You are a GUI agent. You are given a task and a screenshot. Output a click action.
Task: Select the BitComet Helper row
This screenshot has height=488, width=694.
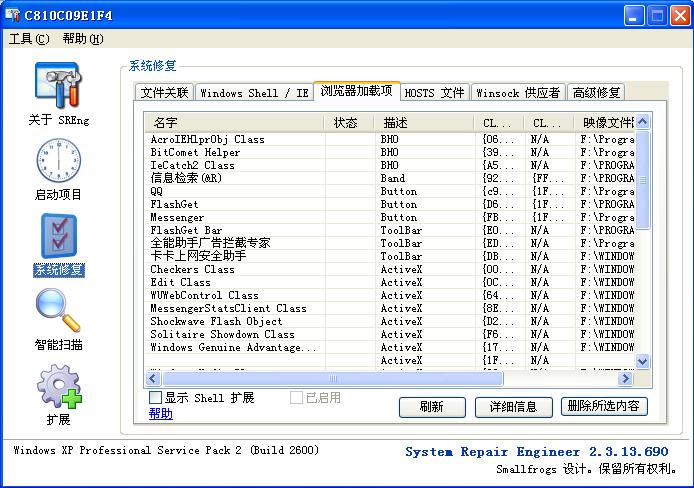pos(391,152)
